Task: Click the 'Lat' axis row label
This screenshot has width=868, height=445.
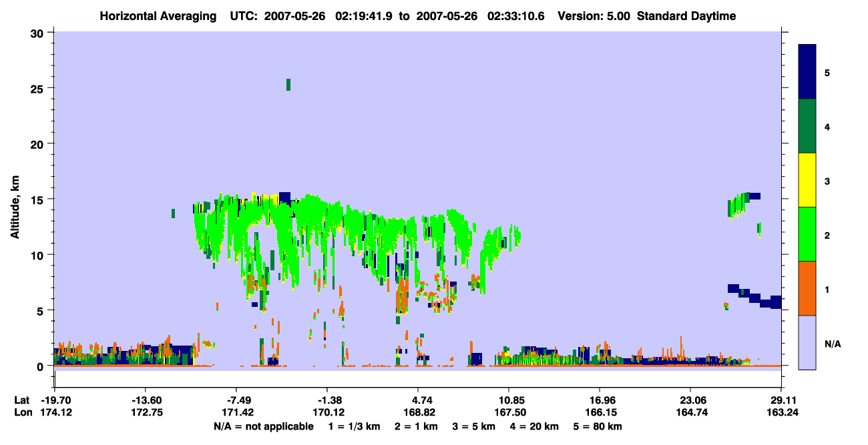Action: pyautogui.click(x=22, y=400)
